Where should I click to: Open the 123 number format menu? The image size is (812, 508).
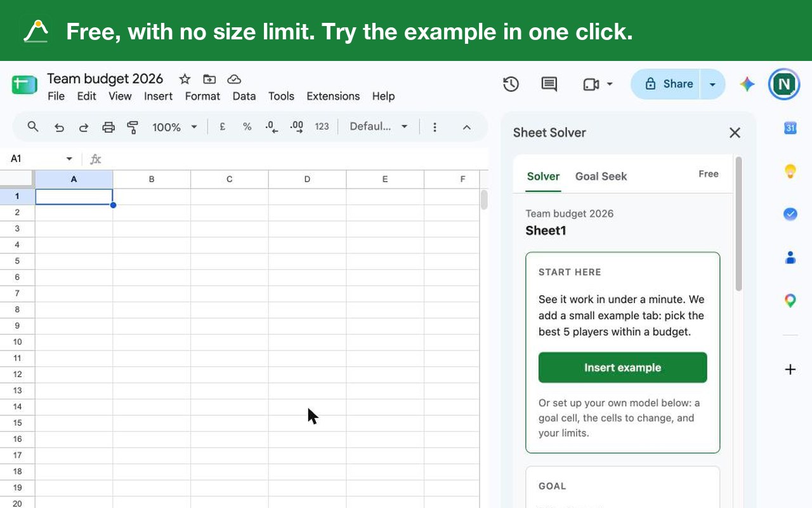coord(322,127)
